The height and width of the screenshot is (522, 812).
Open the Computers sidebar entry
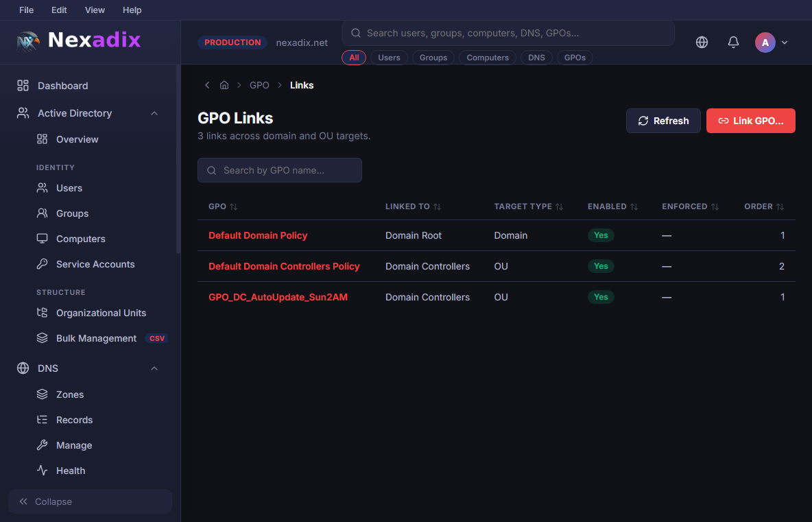click(80, 239)
